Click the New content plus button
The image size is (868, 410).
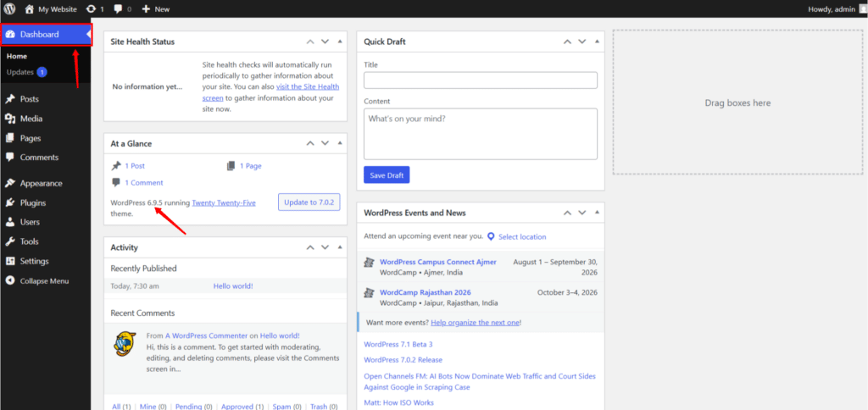146,8
